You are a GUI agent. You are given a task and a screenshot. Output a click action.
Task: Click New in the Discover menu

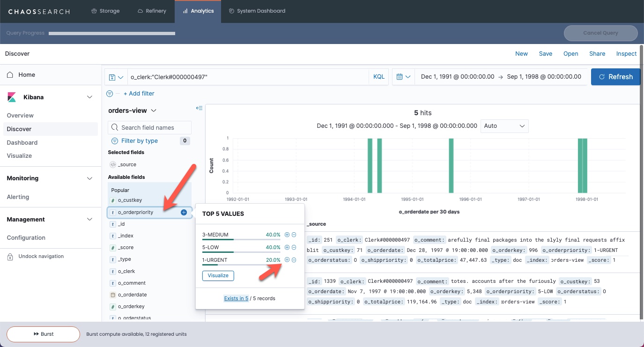pos(521,54)
